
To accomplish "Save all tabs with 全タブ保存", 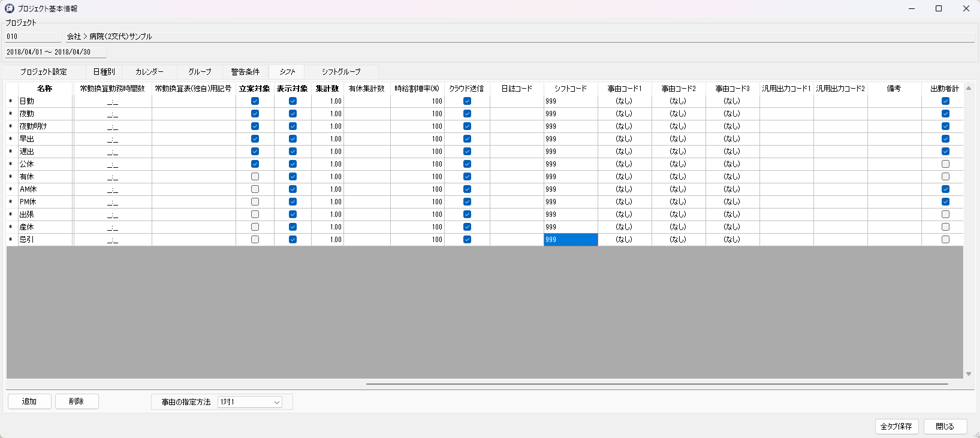I will [896, 427].
